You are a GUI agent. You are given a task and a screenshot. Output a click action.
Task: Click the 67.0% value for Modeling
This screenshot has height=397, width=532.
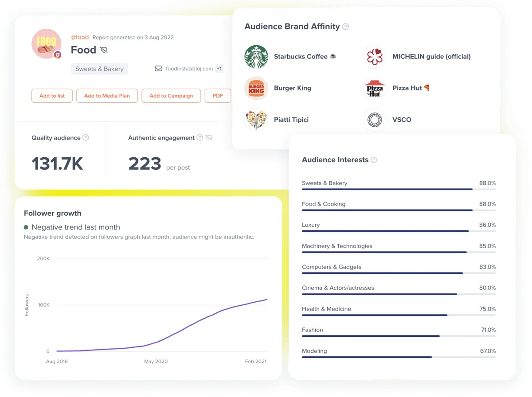pyautogui.click(x=488, y=351)
